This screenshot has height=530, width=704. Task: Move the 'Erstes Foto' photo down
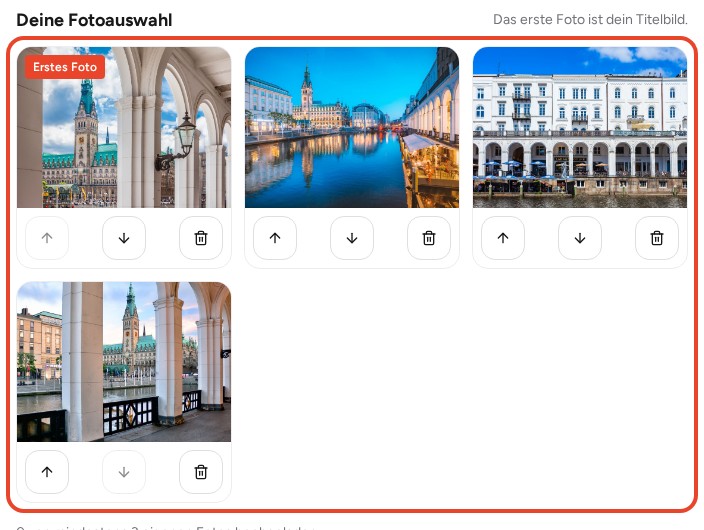pyautogui.click(x=124, y=238)
